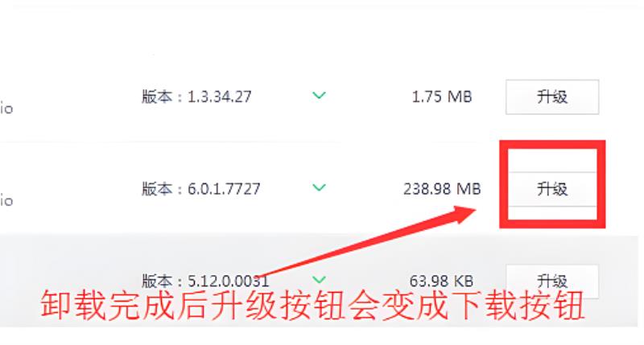This screenshot has width=644, height=345.
Task: Expand green chevron beside version 6.0.1.7727
Action: (x=319, y=188)
